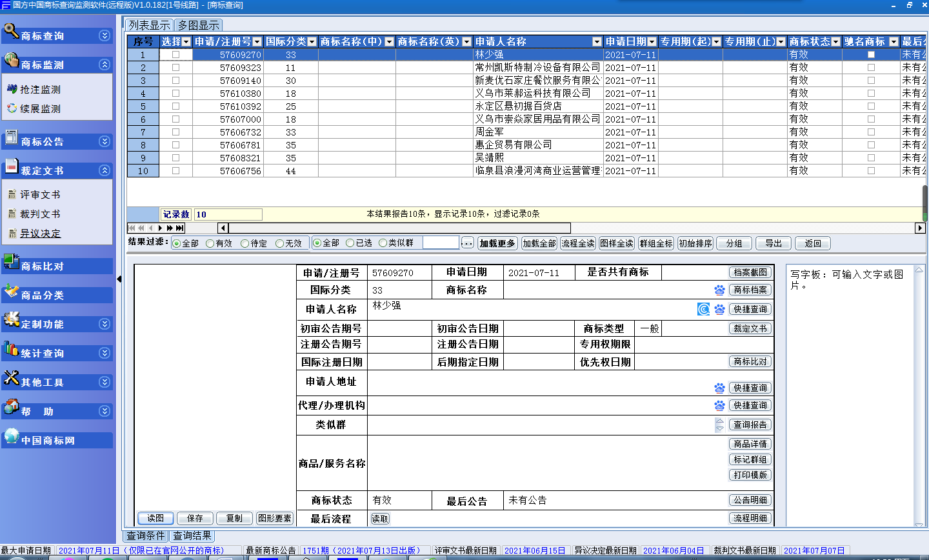This screenshot has height=560, width=929.
Task: Click Baidu paw icon in 申请人地址 row
Action: tap(720, 388)
